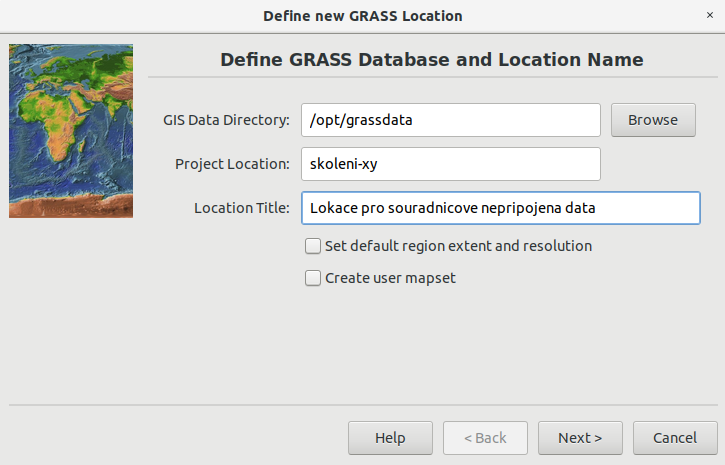Click the 'Create user mapset' label text

(x=390, y=278)
